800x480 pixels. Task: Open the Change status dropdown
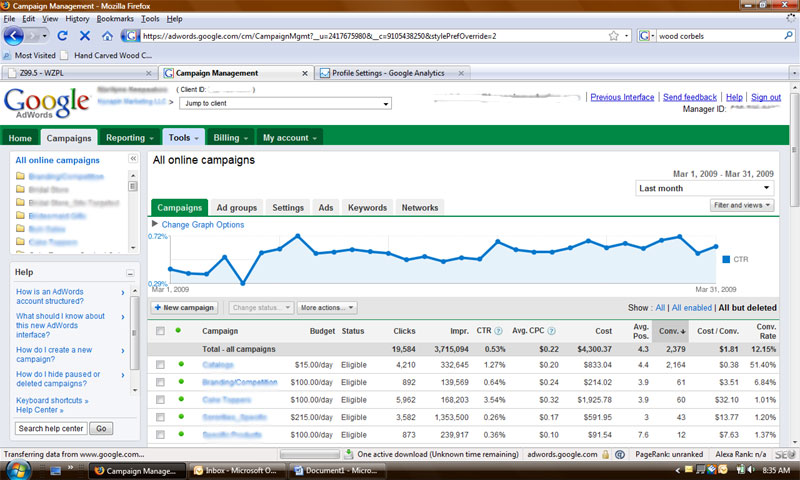tap(261, 308)
